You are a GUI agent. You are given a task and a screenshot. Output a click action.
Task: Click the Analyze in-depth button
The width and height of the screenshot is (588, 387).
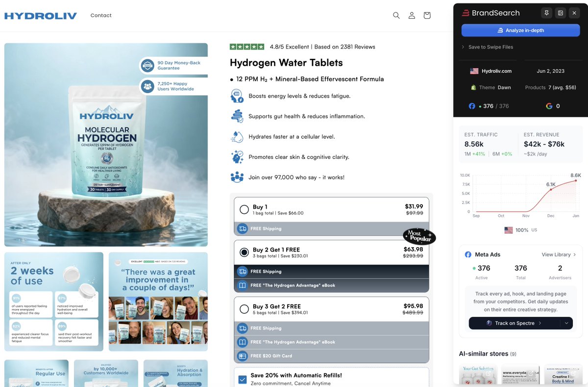520,30
